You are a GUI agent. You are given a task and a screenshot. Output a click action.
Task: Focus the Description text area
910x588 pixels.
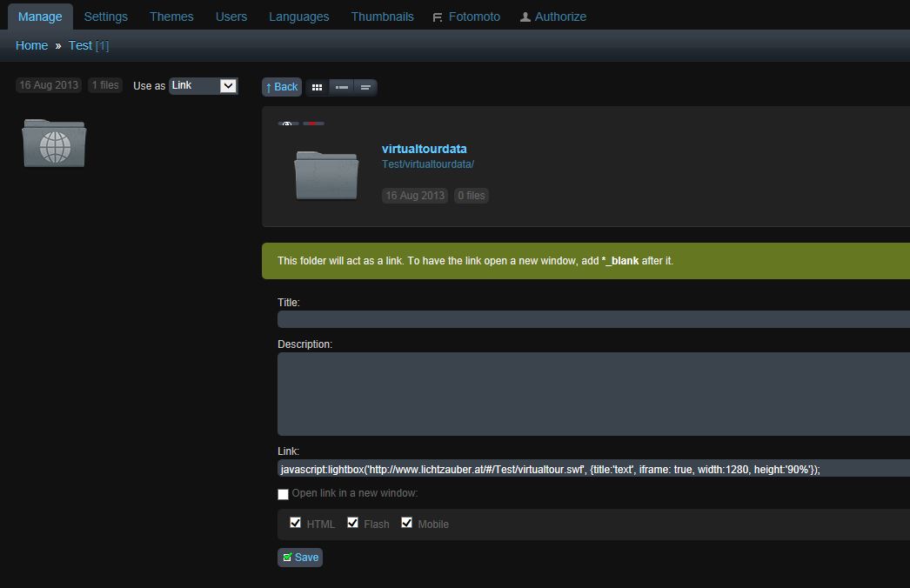pos(593,394)
